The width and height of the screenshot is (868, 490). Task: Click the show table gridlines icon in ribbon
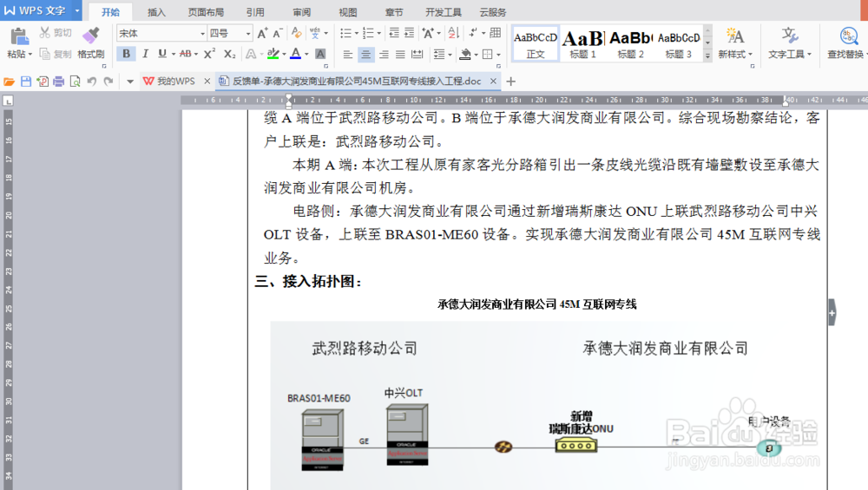tap(496, 33)
